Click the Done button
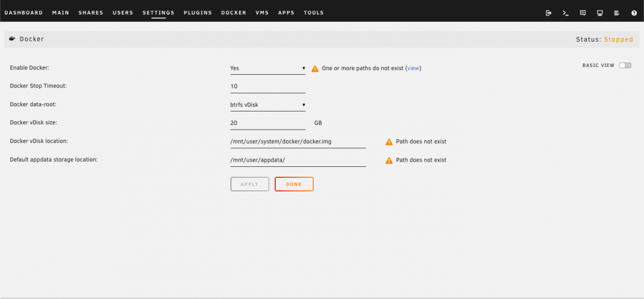This screenshot has width=644, height=299. pos(294,184)
